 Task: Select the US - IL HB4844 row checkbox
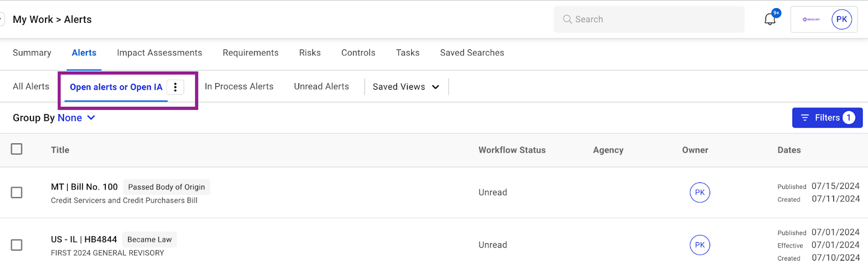(17, 245)
